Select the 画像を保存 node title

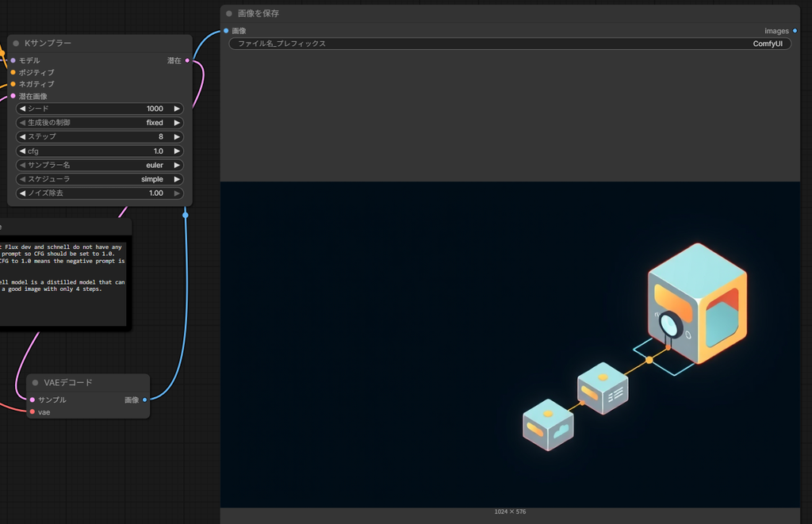click(258, 13)
